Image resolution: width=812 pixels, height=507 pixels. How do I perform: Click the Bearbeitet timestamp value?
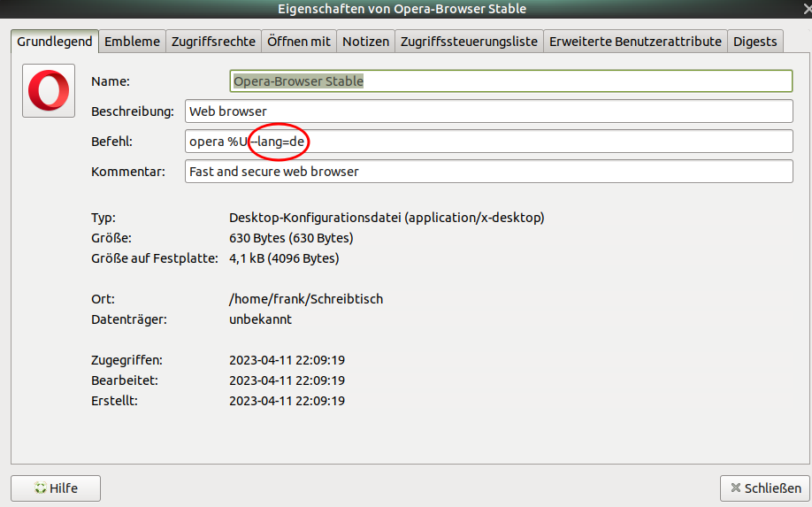287,380
